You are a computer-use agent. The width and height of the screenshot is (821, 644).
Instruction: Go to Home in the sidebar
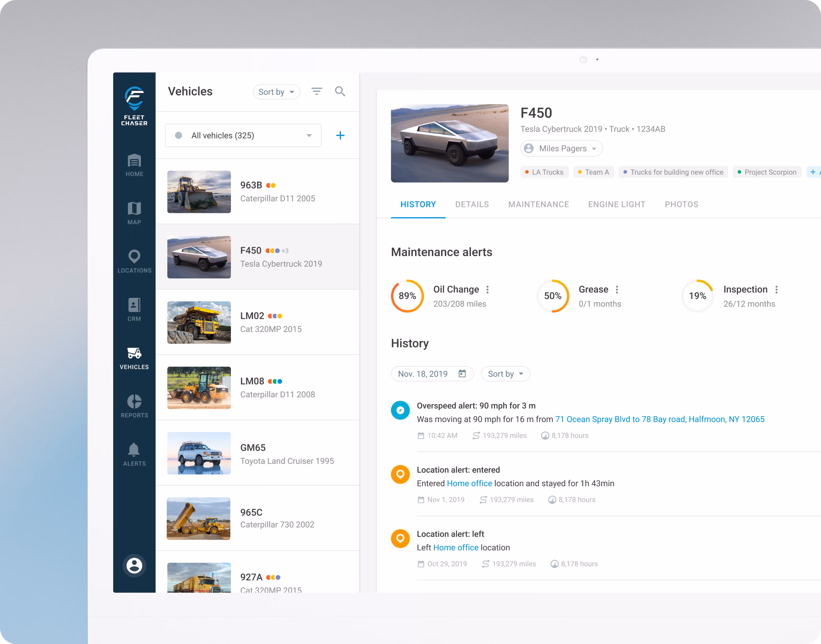[134, 165]
